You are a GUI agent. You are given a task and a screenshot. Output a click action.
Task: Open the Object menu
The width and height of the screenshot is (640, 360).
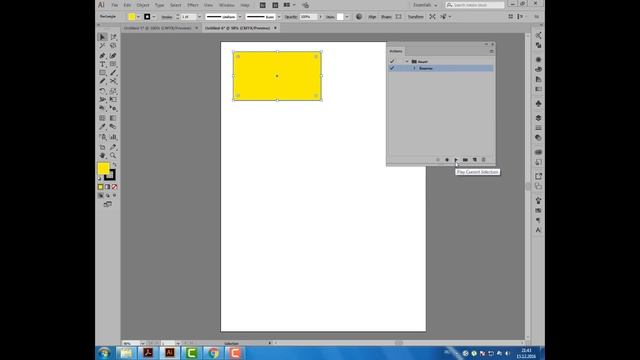[143, 5]
